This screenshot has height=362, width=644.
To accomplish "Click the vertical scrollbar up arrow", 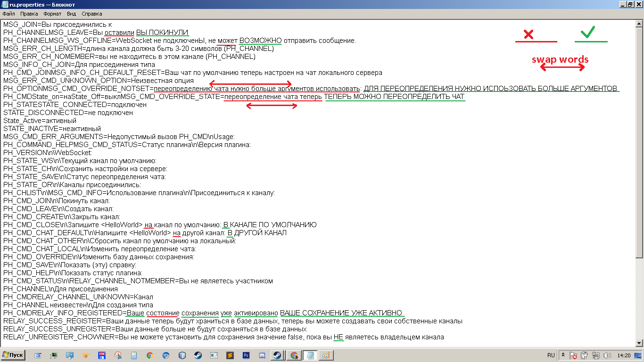I will (x=640, y=24).
